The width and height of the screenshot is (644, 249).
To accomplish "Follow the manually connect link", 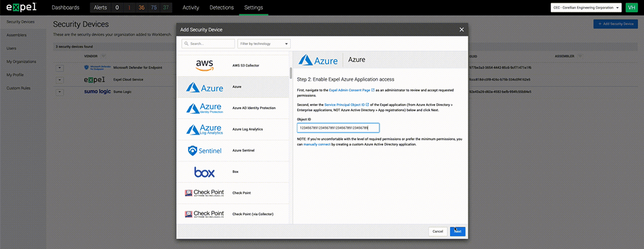I will [317, 144].
